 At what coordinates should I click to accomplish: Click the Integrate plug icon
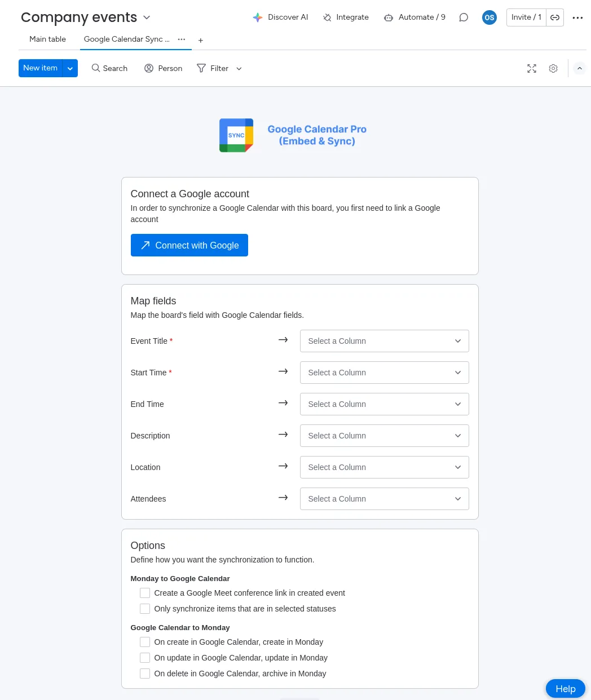327,17
